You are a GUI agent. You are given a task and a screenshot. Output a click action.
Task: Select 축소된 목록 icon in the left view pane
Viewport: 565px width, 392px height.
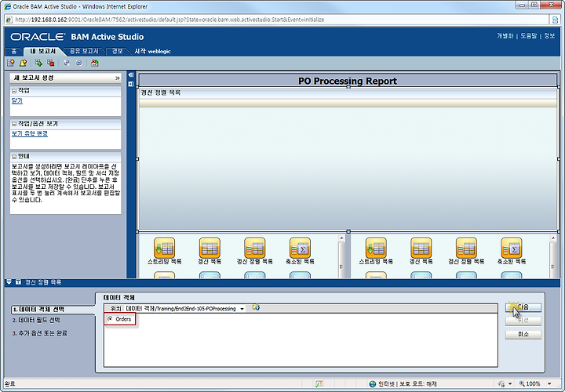(x=300, y=248)
